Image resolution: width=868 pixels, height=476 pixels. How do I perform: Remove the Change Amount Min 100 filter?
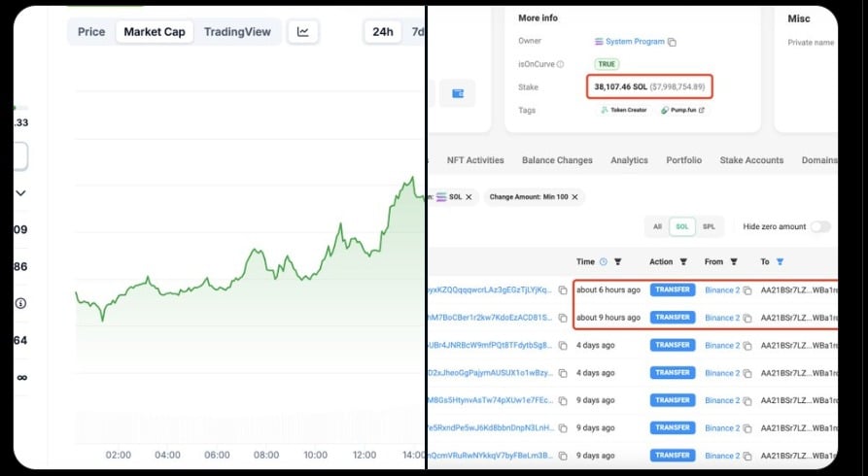pos(574,197)
